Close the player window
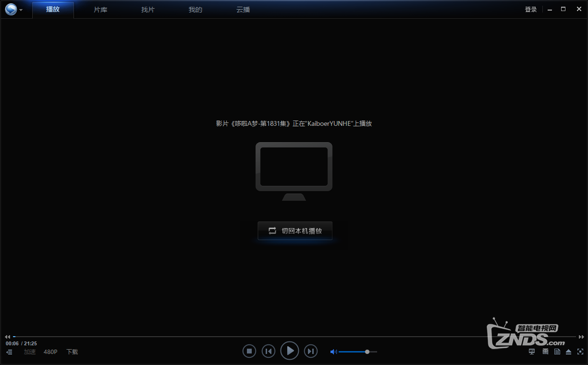Screen dimensions: 588x365 click(x=578, y=9)
